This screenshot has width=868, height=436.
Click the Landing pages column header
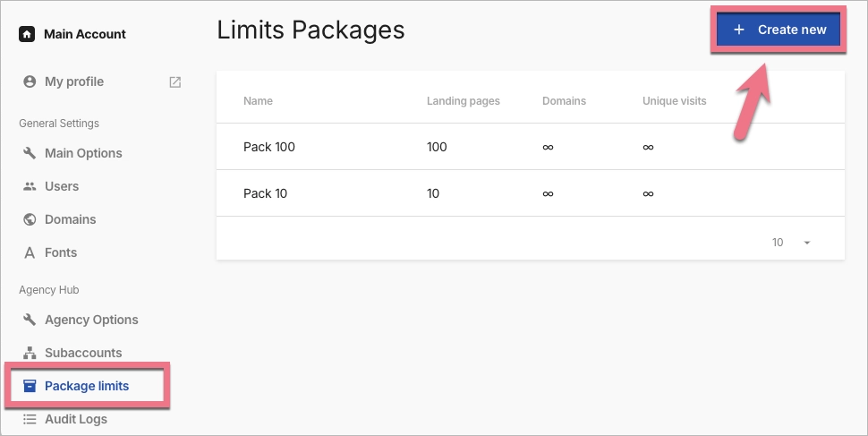pos(464,101)
